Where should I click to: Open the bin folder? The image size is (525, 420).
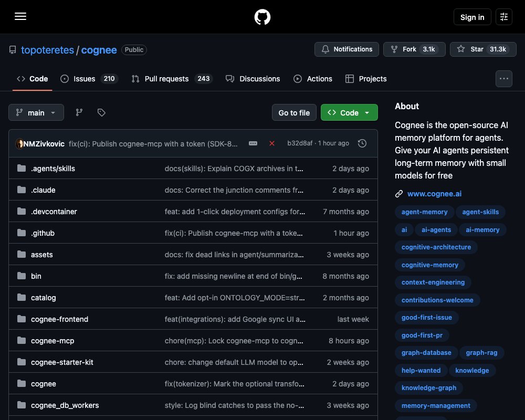pos(36,276)
